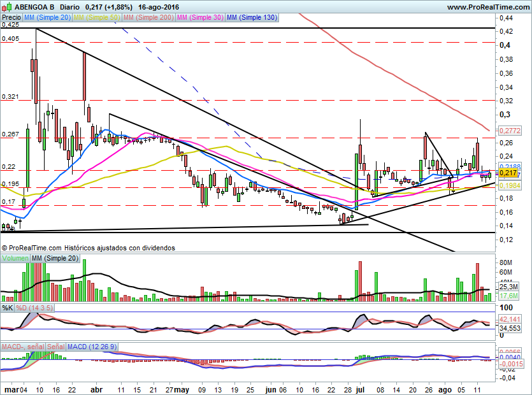The height and width of the screenshot is (395, 532).
Task: Select the abr month marker
Action: (97, 390)
